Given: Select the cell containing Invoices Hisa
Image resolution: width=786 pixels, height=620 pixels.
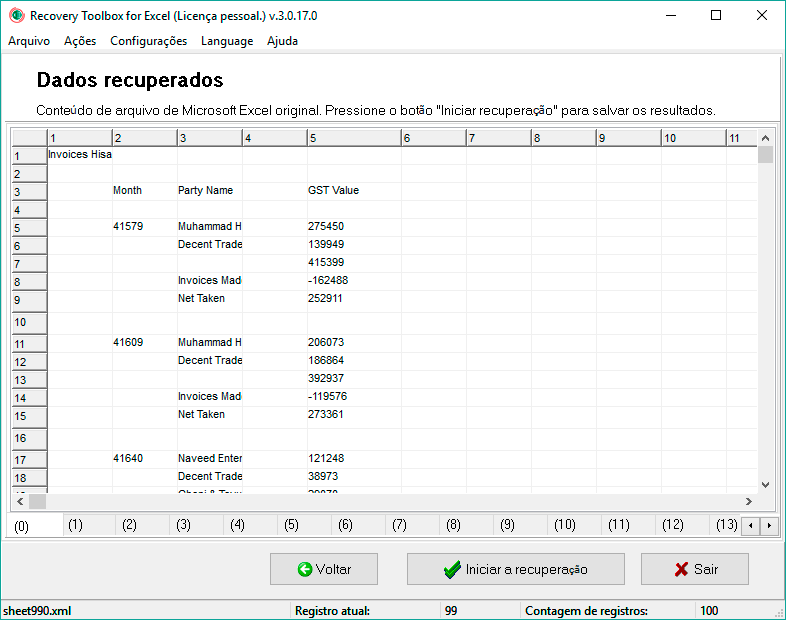Looking at the screenshot, I should tap(80, 155).
